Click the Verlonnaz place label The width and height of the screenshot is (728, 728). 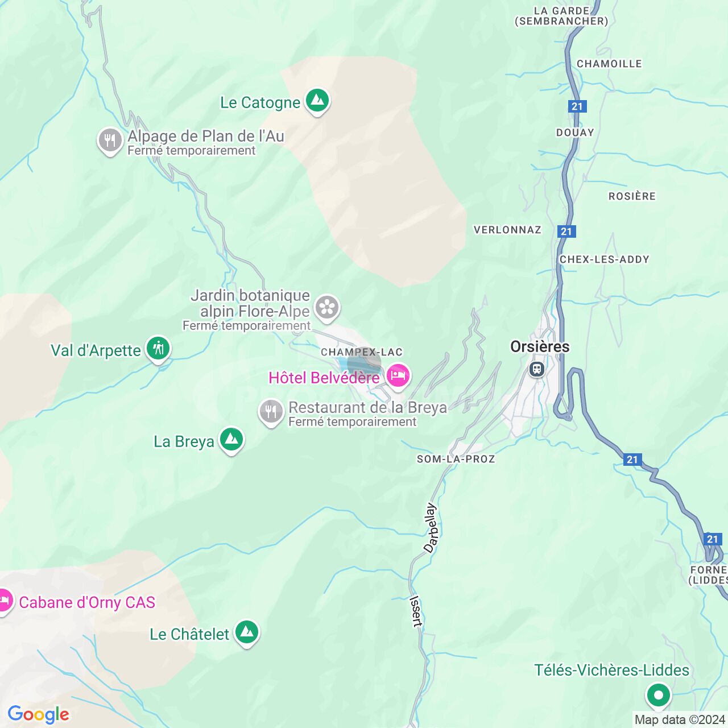click(x=508, y=230)
